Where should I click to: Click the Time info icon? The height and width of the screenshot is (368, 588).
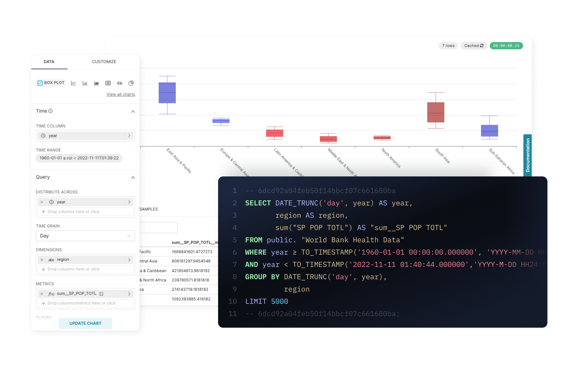tap(50, 111)
